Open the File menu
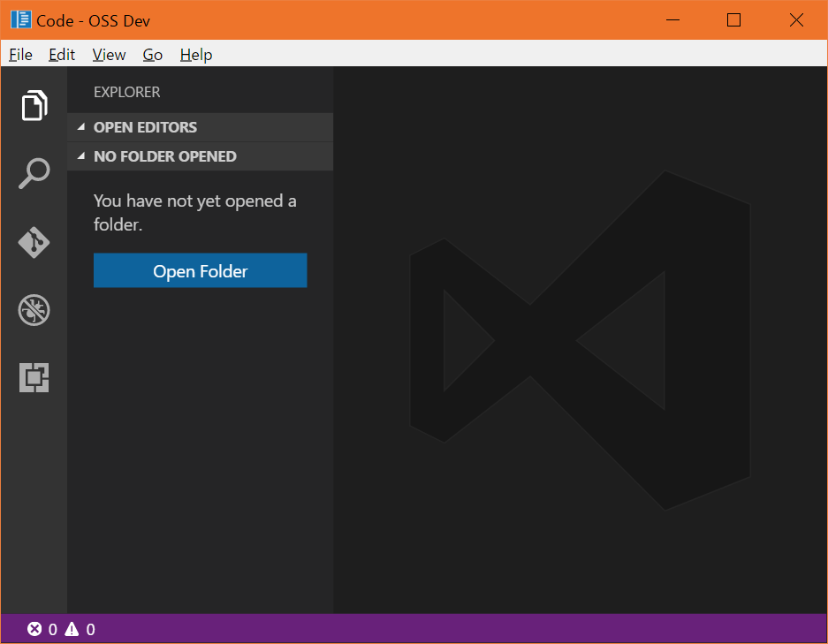 point(20,55)
